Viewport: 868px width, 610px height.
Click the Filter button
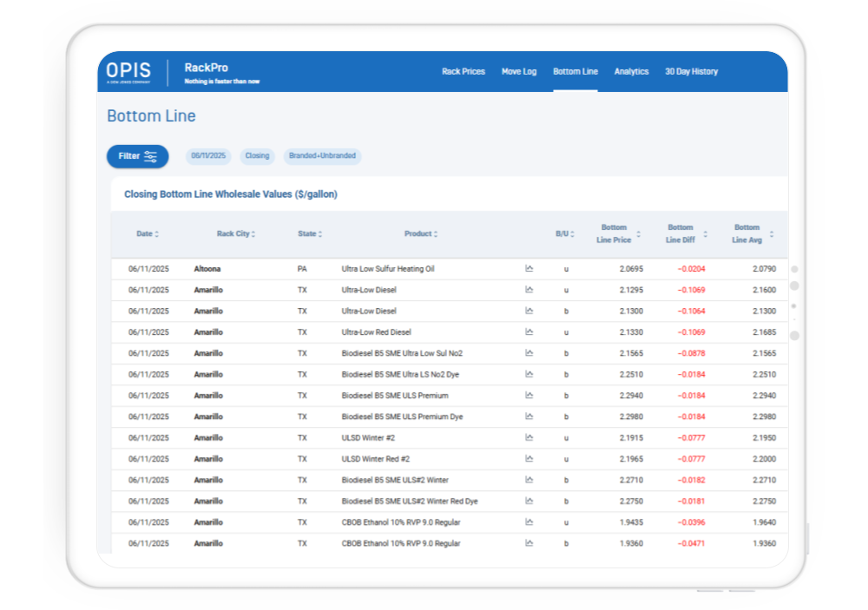click(x=137, y=156)
